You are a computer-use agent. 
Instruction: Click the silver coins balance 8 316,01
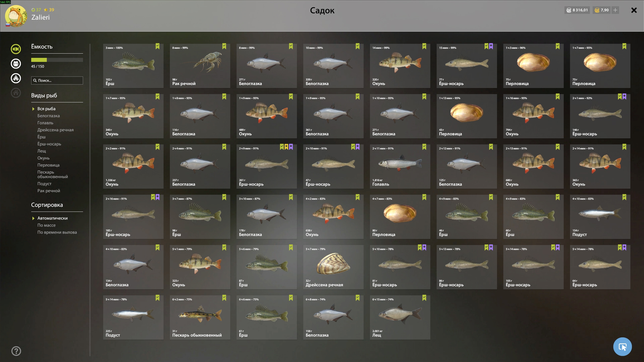(x=577, y=10)
